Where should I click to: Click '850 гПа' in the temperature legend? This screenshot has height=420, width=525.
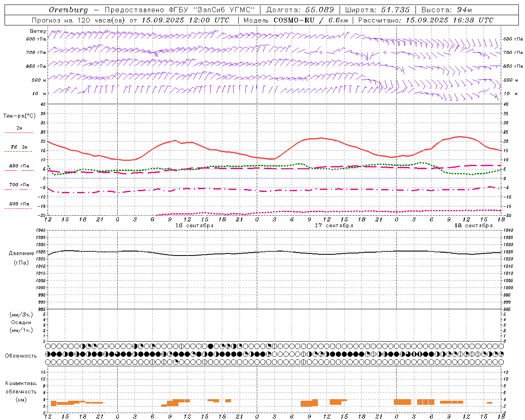coord(19,166)
